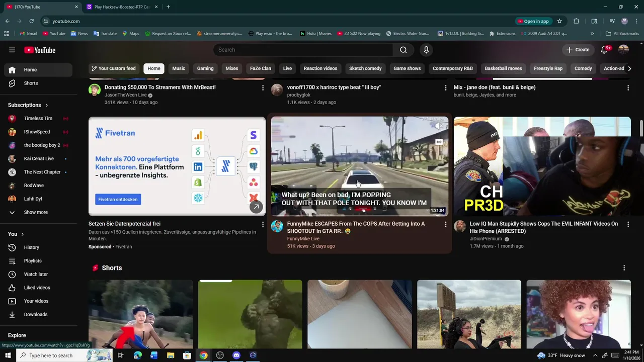Select the Music chip
Image resolution: width=644 pixels, height=362 pixels.
(x=179, y=68)
